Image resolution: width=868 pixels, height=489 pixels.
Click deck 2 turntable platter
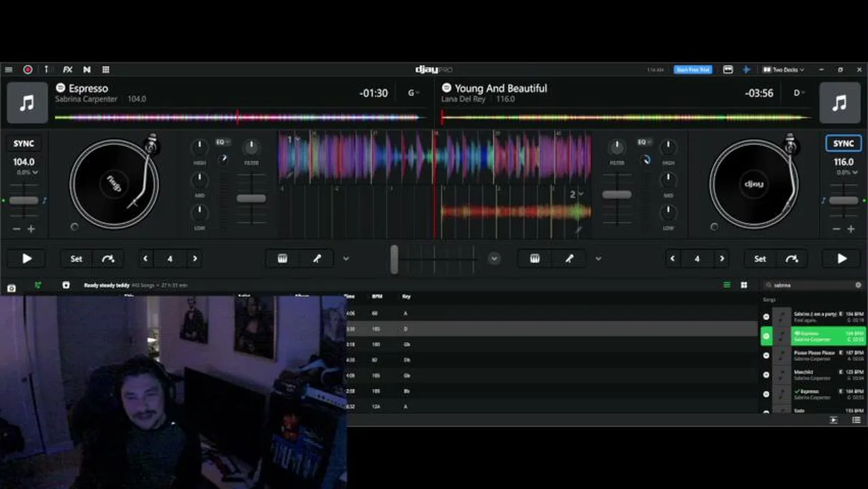[x=753, y=184]
